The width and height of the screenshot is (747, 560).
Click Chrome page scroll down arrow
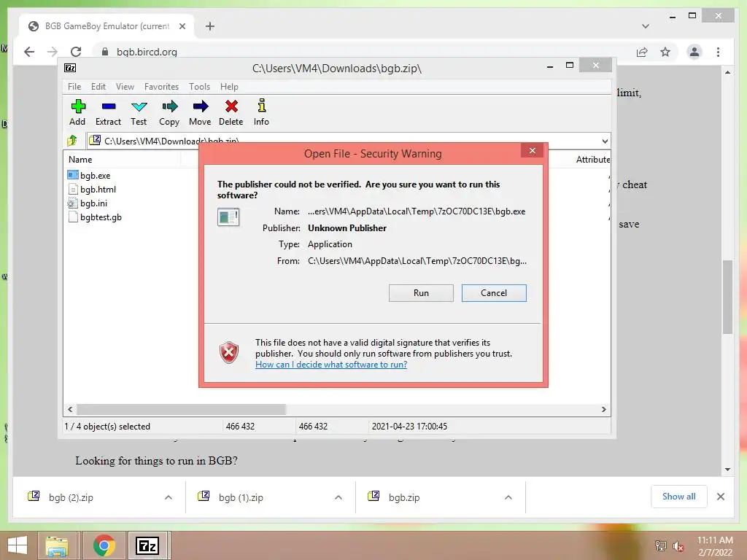tap(727, 470)
